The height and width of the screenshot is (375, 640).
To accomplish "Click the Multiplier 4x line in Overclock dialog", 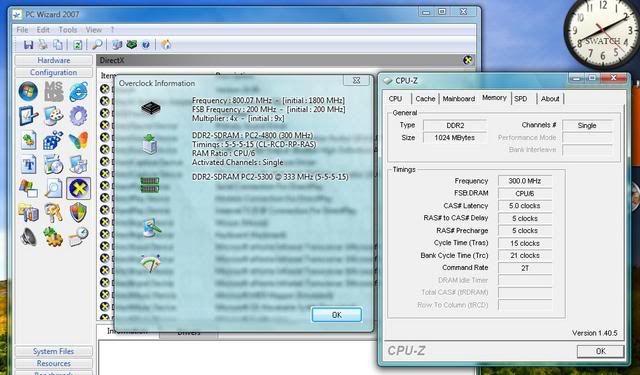I will pos(238,118).
